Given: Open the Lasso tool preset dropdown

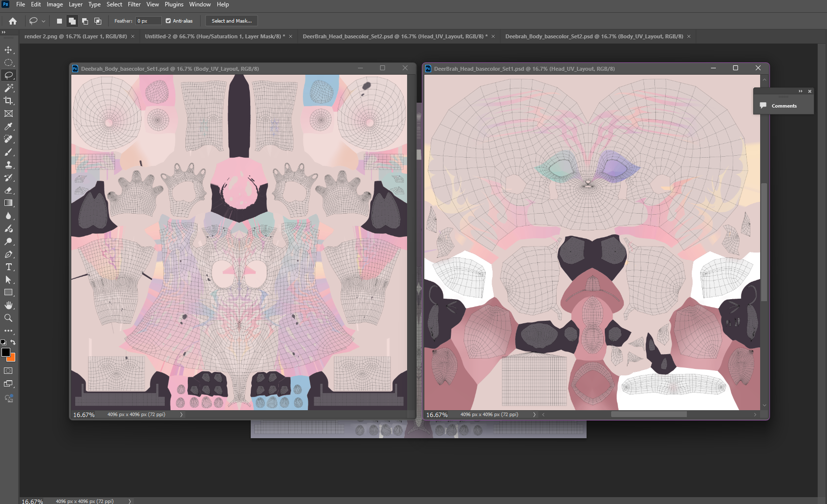Looking at the screenshot, I should click(37, 21).
